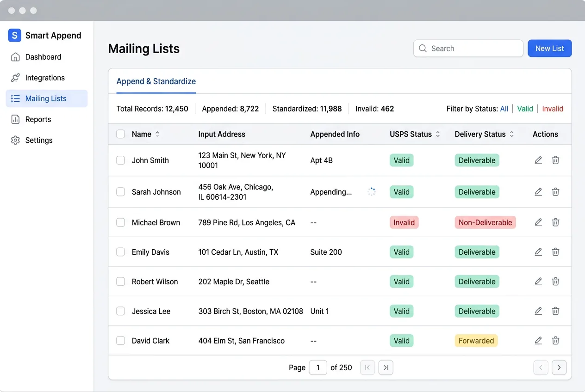Tick Emily Davis's row checkbox
Viewport: 585px width, 392px height.
[120, 252]
